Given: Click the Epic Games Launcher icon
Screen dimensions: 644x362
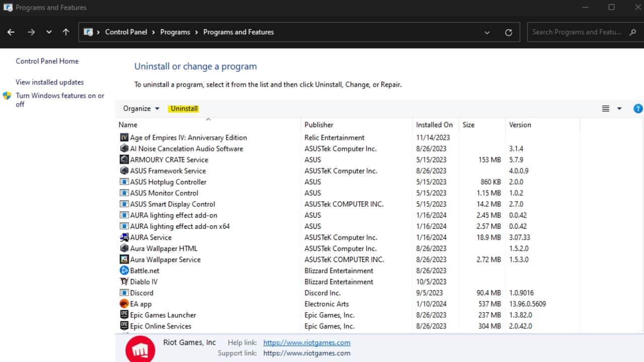Looking at the screenshot, I should [124, 315].
